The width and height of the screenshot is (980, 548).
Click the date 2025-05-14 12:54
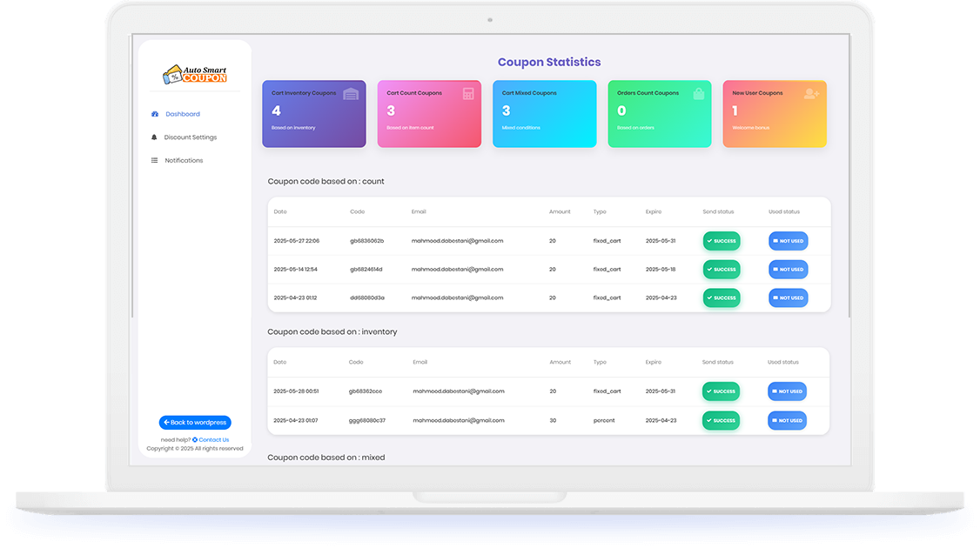click(296, 270)
